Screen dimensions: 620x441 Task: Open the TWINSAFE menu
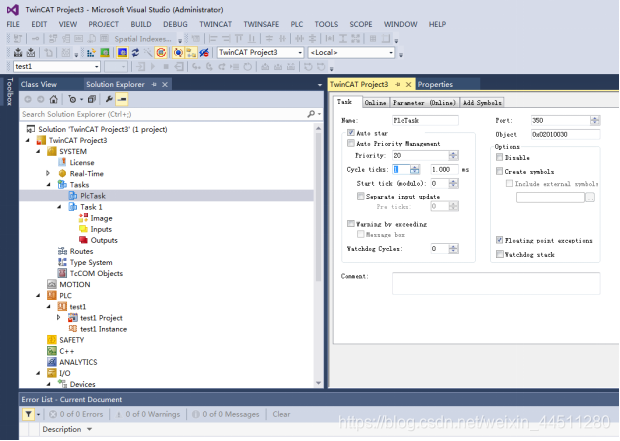coord(261,24)
